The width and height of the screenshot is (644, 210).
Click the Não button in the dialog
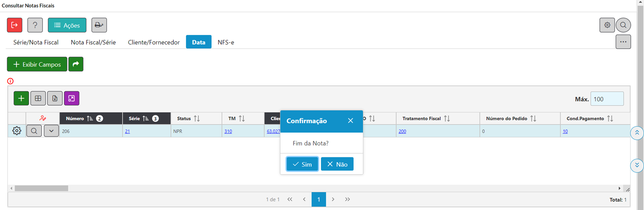pos(337,164)
